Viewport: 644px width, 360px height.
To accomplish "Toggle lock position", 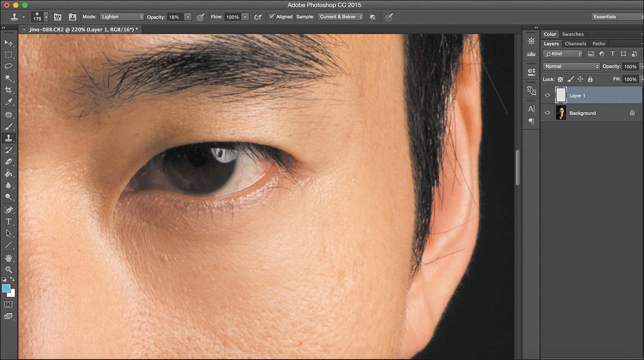I will click(x=580, y=80).
